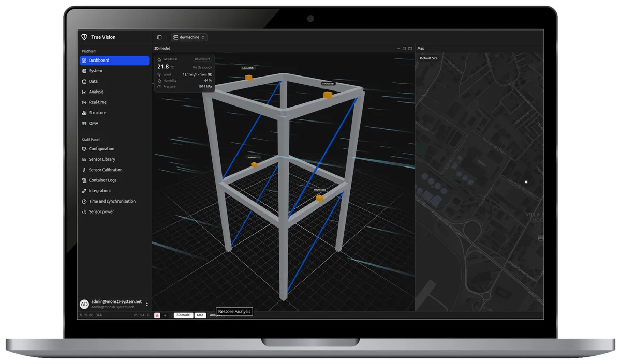Click the 21.8 °C temperature reading
Image resolution: width=621 pixels, height=364 pixels.
[166, 67]
